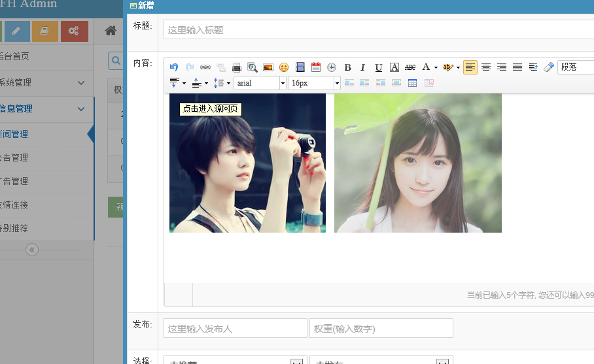Open the 特别推荐 sidebar item

click(46, 228)
